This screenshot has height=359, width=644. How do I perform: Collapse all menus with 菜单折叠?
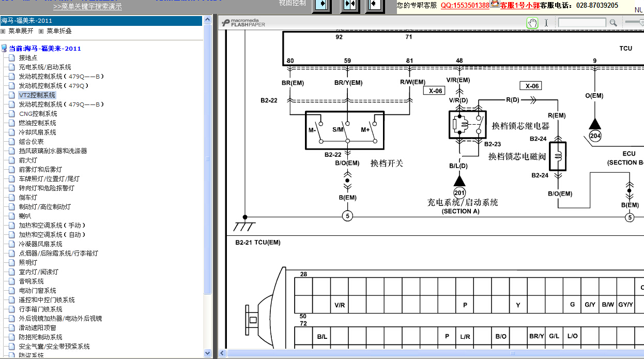click(59, 31)
